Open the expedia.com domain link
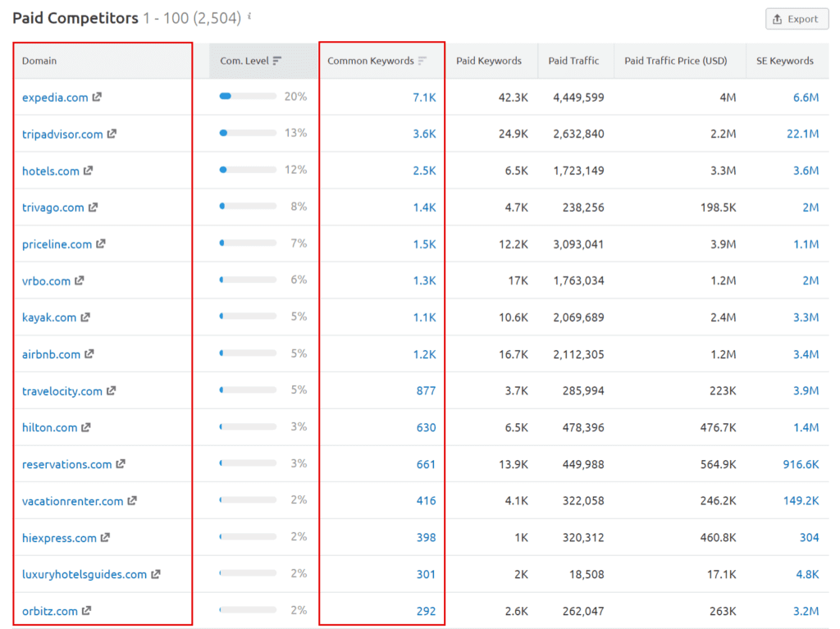 click(x=55, y=98)
